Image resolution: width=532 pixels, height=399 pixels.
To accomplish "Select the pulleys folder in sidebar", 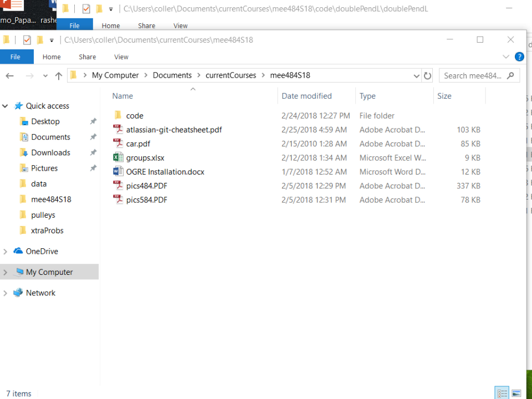I will 43,215.
